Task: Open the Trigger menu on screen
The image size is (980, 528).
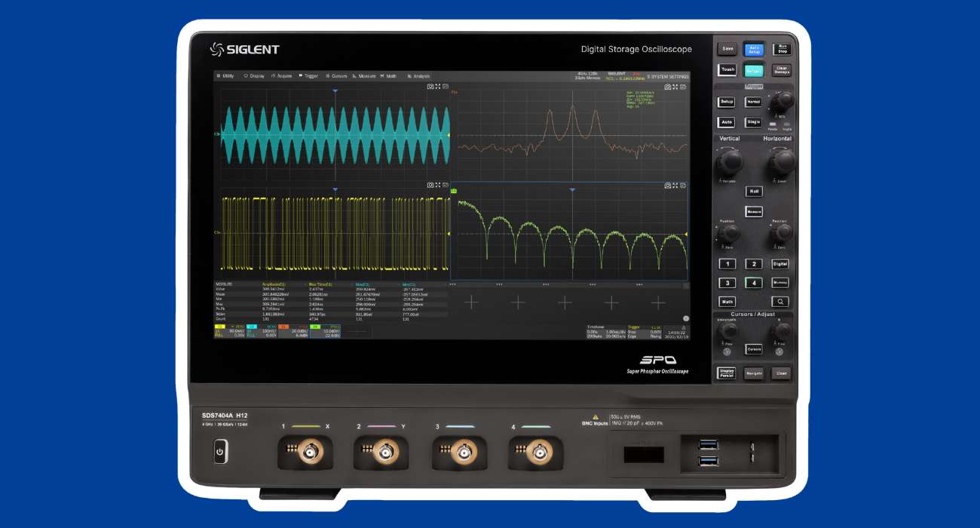Action: click(308, 76)
